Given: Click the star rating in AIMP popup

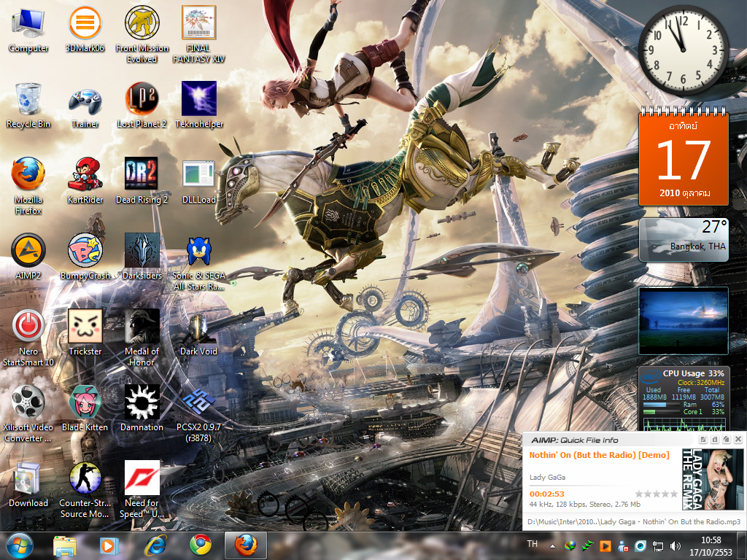Looking at the screenshot, I should tap(657, 494).
